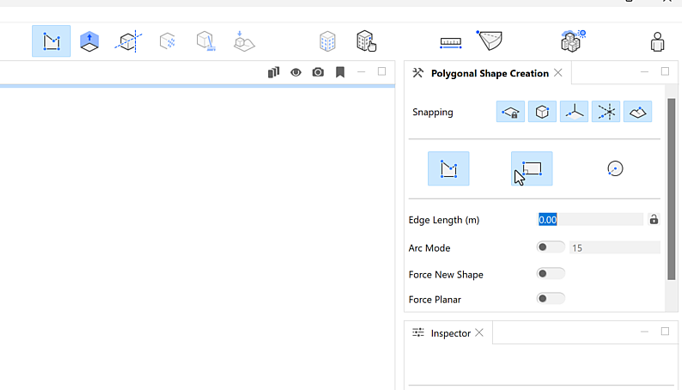Image resolution: width=682 pixels, height=390 pixels.
Task: Toggle snapping to guide lines star icon
Action: (606, 112)
